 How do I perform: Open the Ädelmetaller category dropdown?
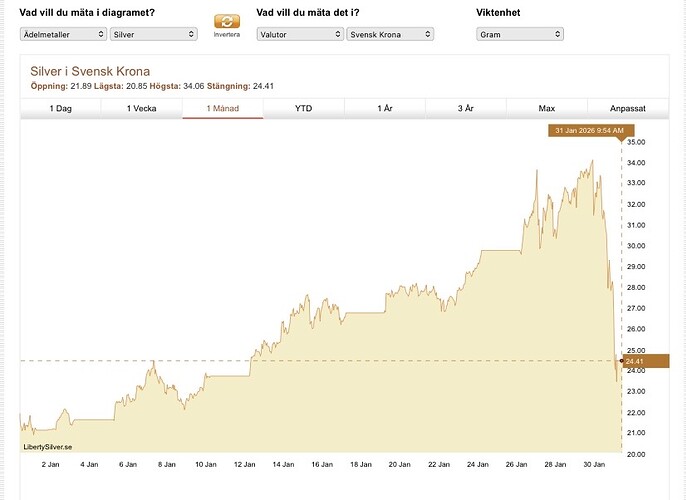point(63,34)
